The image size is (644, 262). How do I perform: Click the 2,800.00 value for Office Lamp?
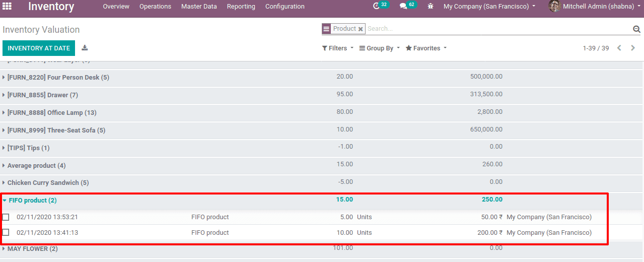point(490,112)
